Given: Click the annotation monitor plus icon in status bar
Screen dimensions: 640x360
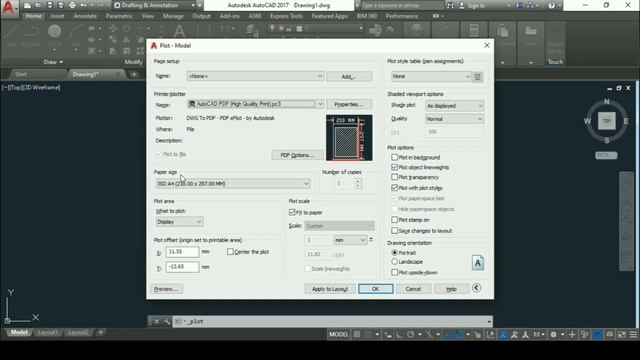Looking at the screenshot, I should [572, 334].
